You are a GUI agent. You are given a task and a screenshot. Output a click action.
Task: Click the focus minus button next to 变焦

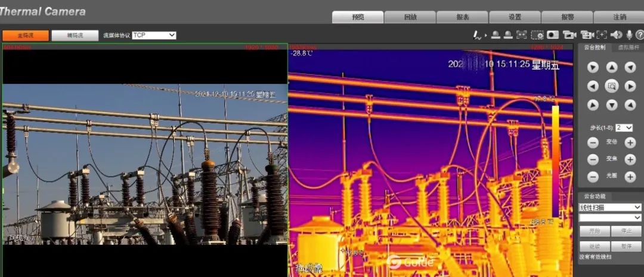[593, 160]
